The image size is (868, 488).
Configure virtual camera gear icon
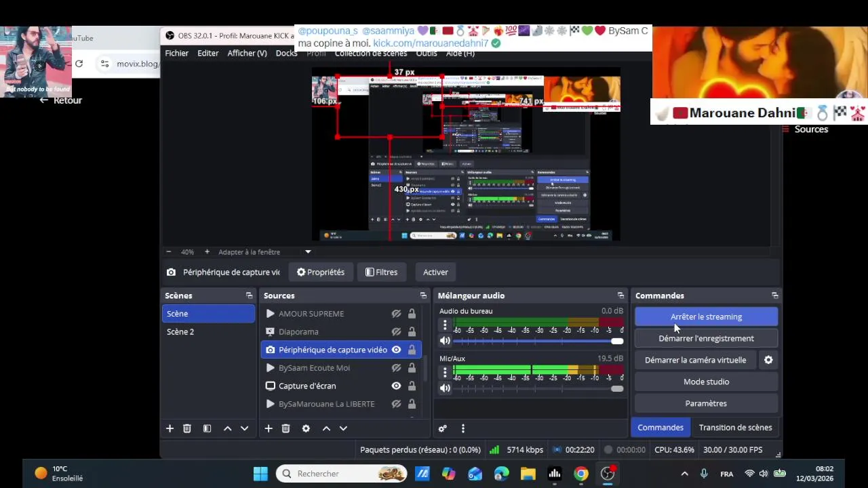tap(768, 360)
